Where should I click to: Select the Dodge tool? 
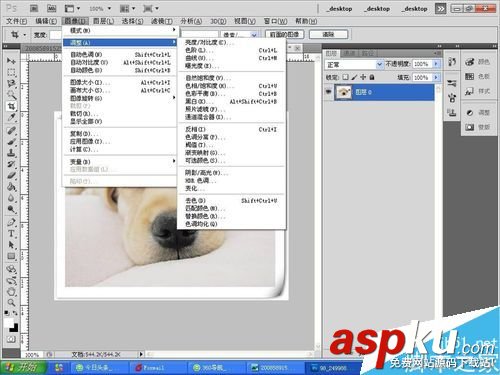(x=11, y=210)
